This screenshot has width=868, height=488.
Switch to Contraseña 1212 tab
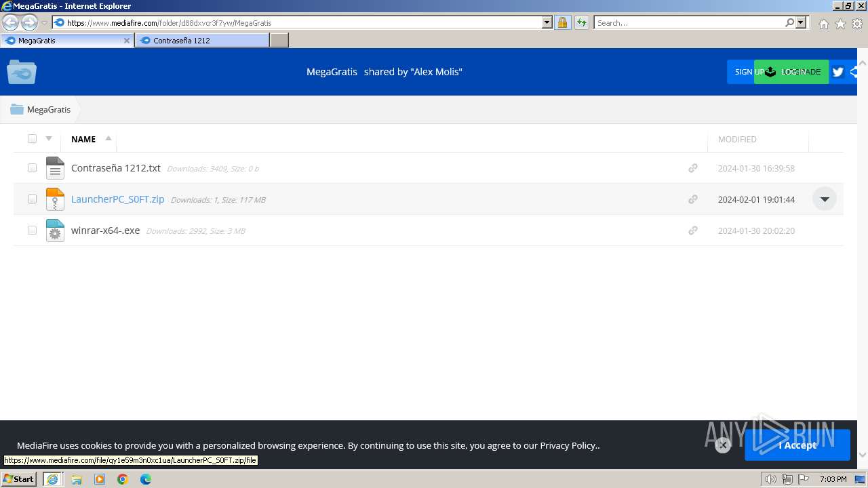(x=202, y=41)
